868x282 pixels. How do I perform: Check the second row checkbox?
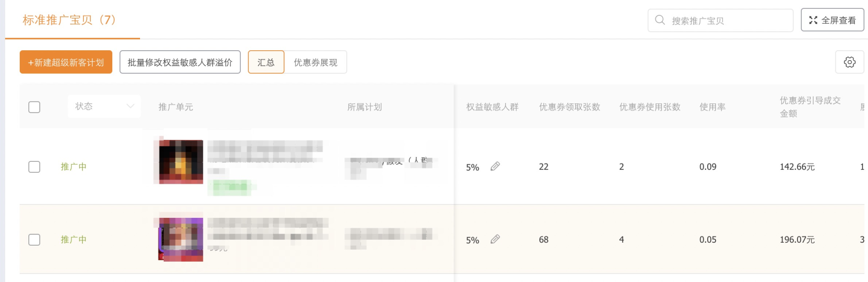[x=34, y=240]
